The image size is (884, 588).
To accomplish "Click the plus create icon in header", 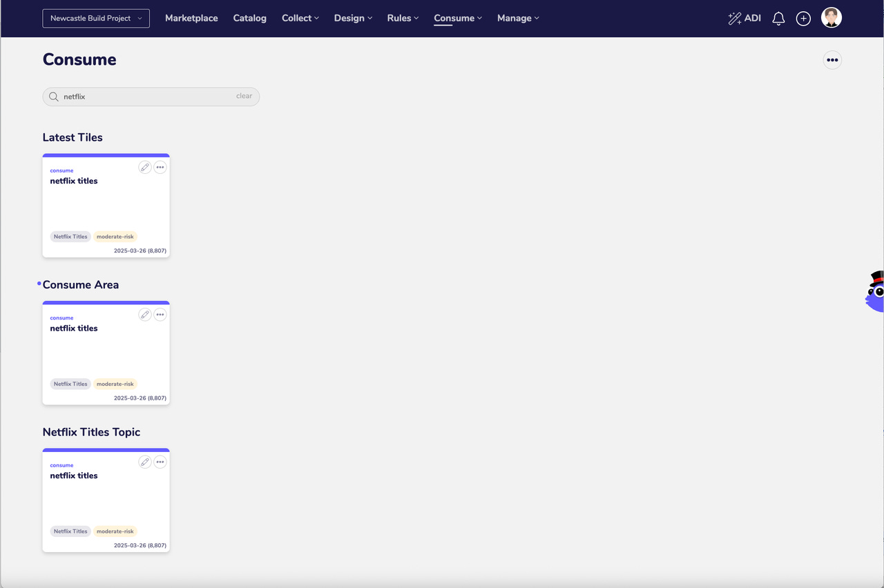I will (x=803, y=19).
